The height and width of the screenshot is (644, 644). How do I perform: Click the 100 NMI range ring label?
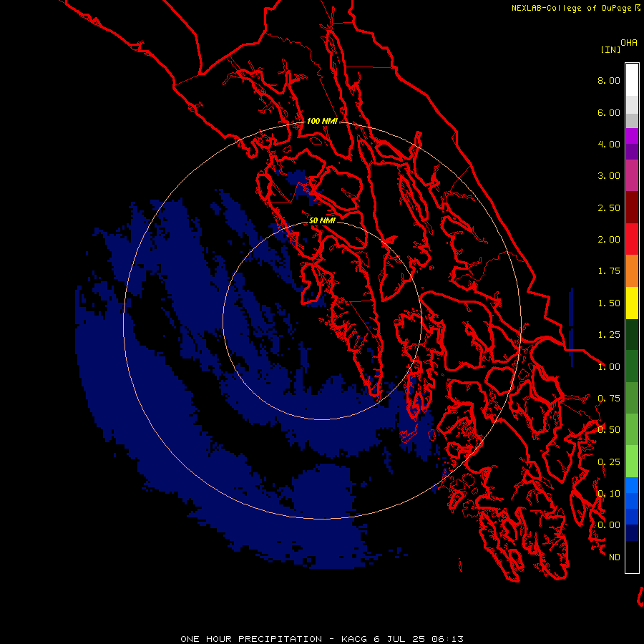pos(322,121)
